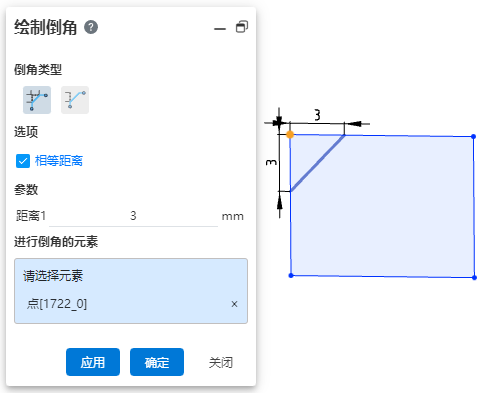
Task: Minimize the 绘制倒角 panel
Action: tap(220, 29)
